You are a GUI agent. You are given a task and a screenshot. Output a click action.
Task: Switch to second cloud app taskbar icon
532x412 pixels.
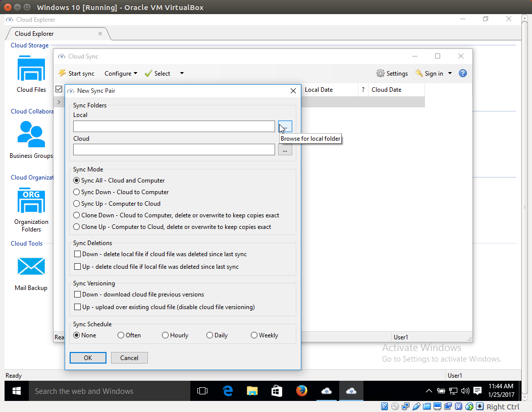[x=351, y=391]
